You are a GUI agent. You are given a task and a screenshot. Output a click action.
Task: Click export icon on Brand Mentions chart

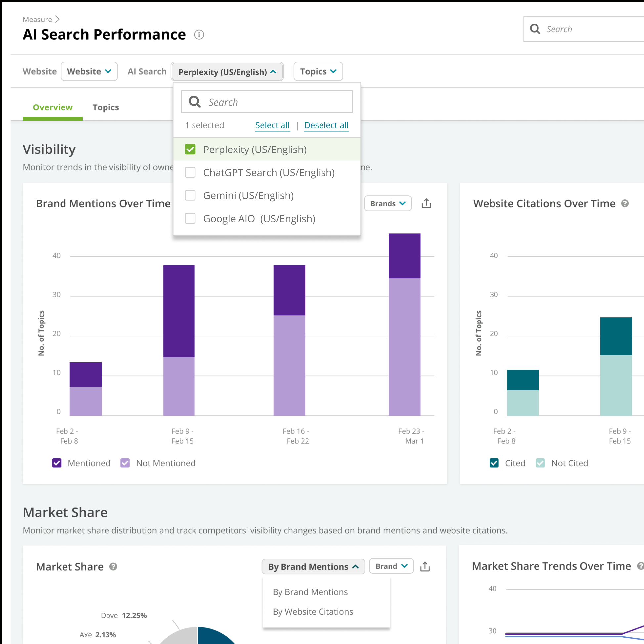426,204
